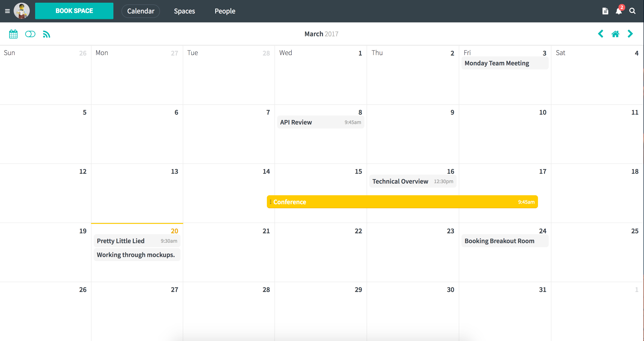Open the search magnifier icon
The width and height of the screenshot is (644, 341).
click(x=632, y=11)
